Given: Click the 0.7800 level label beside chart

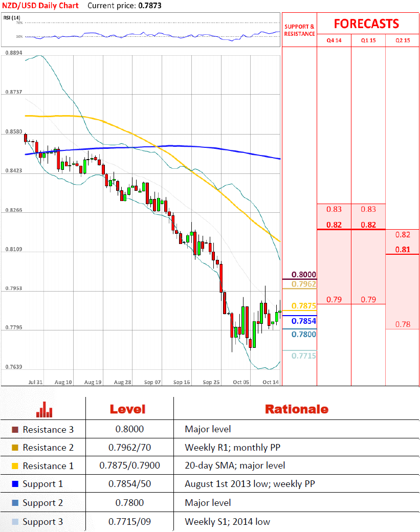Looking at the screenshot, I should coord(304,334).
